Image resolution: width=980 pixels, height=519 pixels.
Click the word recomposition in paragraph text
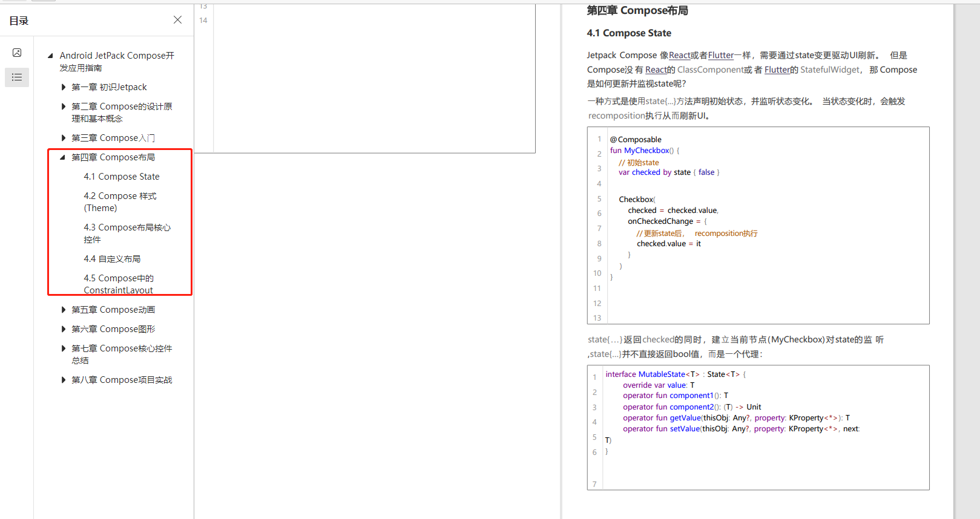617,116
